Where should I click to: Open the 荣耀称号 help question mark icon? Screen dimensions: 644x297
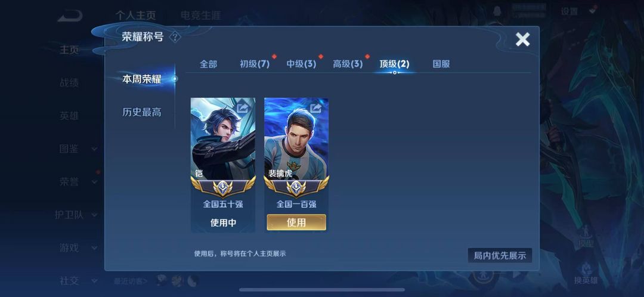175,37
